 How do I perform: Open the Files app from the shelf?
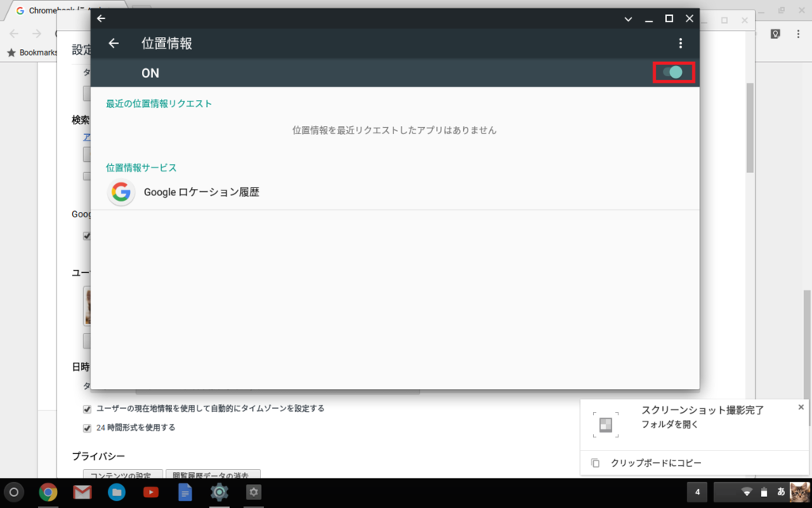pos(116,492)
